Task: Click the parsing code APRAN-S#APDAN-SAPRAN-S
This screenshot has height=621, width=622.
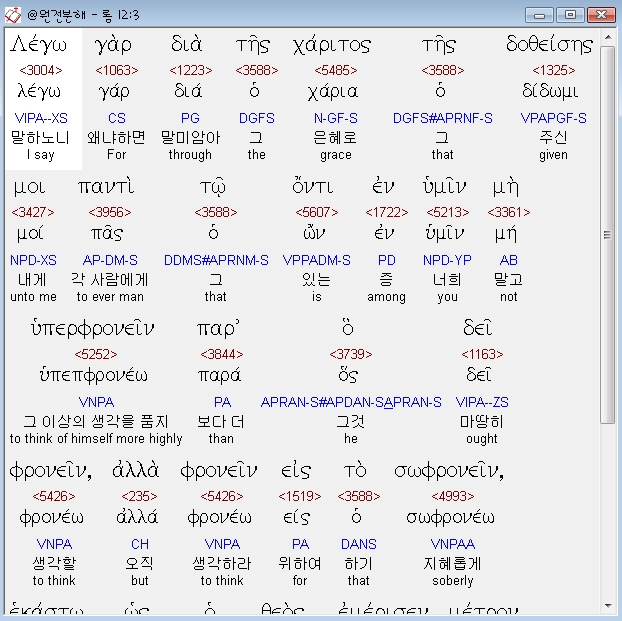Action: [351, 402]
